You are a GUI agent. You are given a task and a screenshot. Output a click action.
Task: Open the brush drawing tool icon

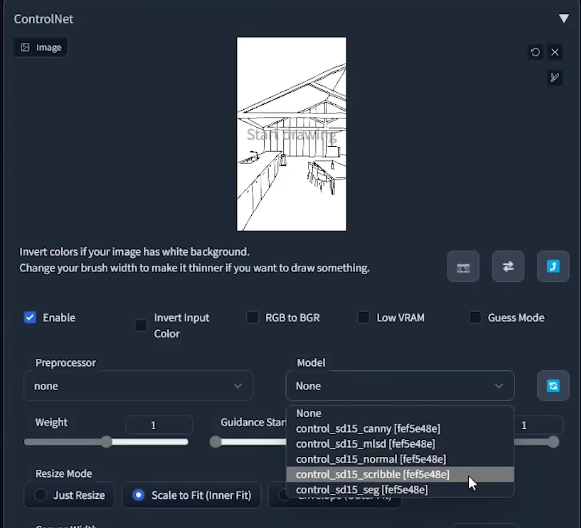555,78
